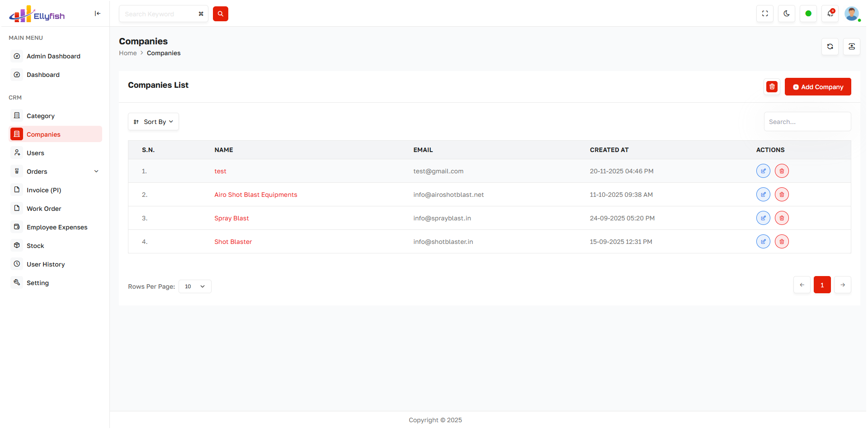Click the red bulk delete trash icon

coord(772,86)
